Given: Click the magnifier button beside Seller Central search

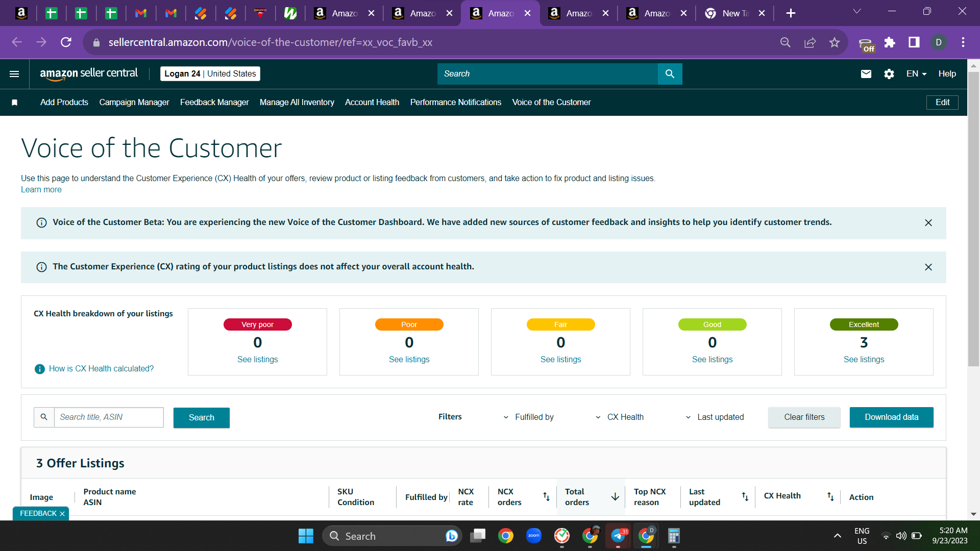Looking at the screenshot, I should [670, 74].
